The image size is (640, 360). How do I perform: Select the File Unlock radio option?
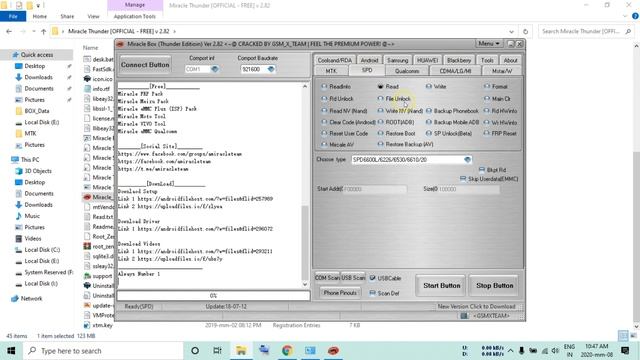coord(380,98)
